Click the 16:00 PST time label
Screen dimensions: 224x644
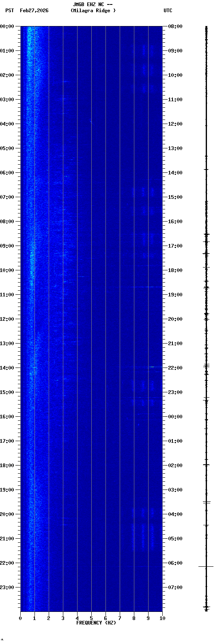(x=7, y=417)
